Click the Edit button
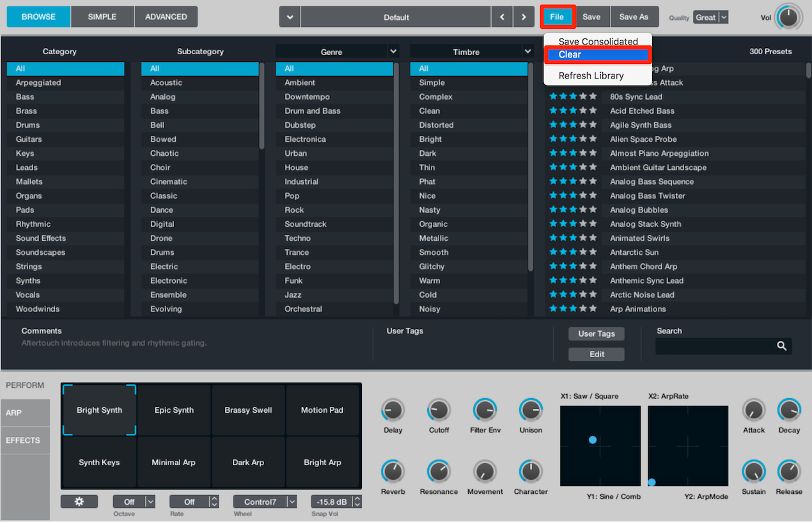Screen dimensions: 812x522 point(596,354)
